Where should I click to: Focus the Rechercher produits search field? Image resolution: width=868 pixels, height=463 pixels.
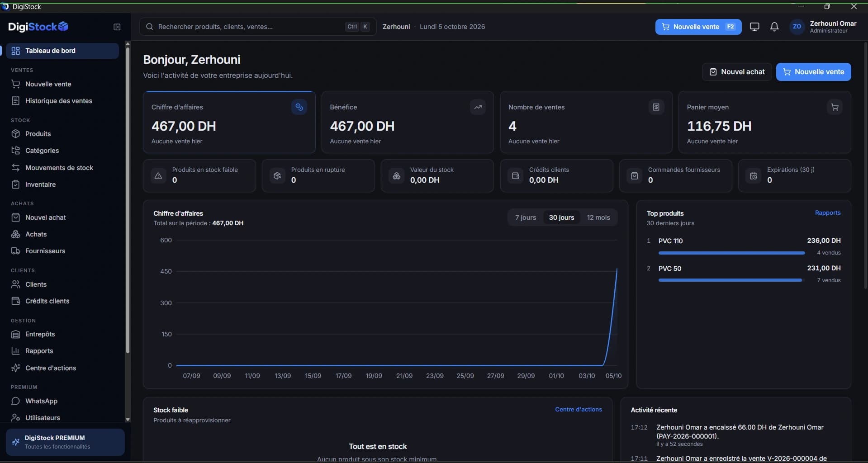(258, 27)
